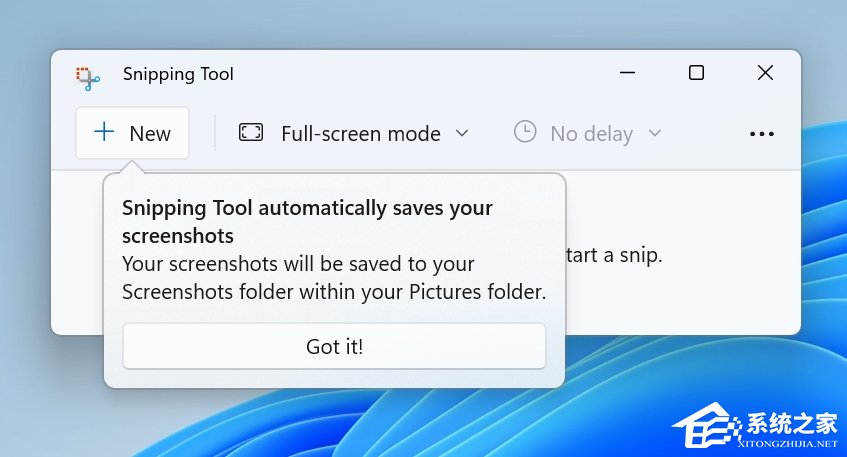Open the No delay timer dropdown

(591, 133)
